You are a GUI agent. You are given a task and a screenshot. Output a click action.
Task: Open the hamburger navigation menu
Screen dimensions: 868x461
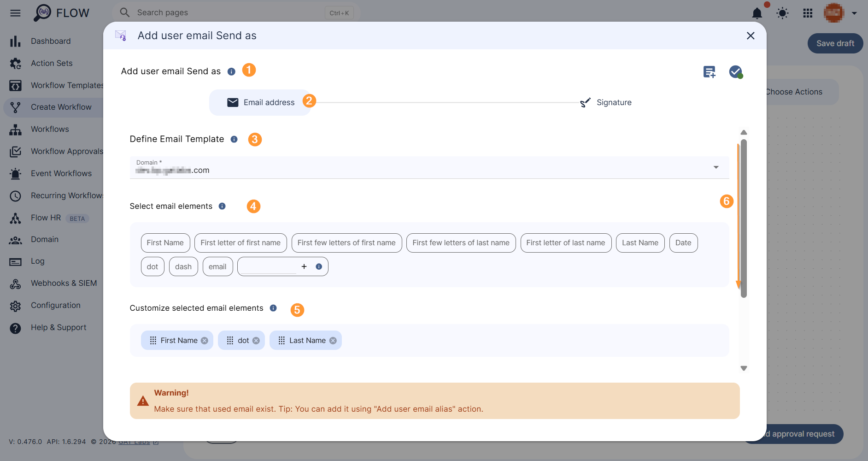point(15,13)
